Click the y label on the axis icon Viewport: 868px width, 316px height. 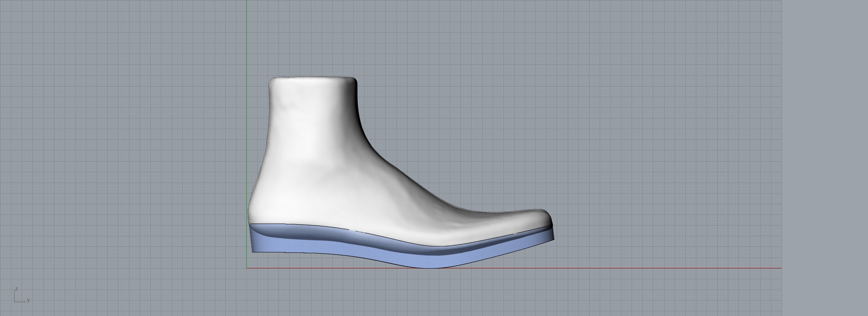[x=28, y=300]
